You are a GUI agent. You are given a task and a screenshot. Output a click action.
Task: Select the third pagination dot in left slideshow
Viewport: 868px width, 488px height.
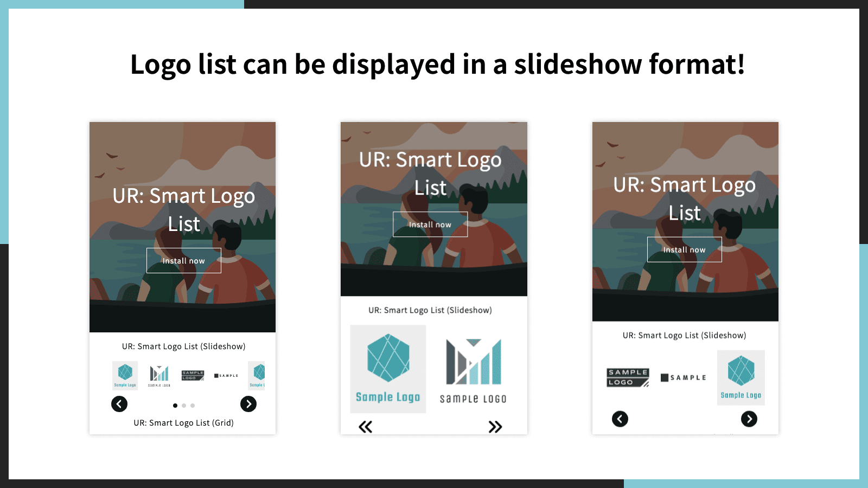tap(193, 406)
